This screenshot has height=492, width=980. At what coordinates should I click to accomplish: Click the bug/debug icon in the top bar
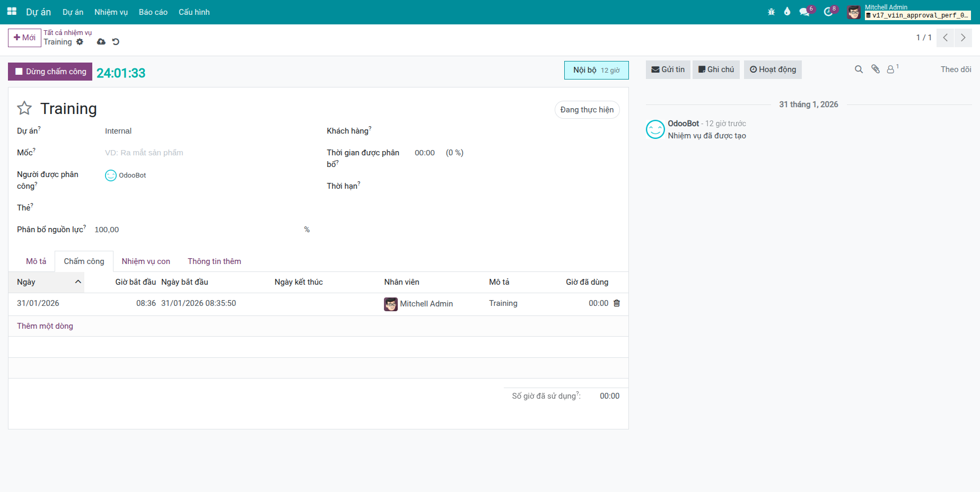point(771,11)
